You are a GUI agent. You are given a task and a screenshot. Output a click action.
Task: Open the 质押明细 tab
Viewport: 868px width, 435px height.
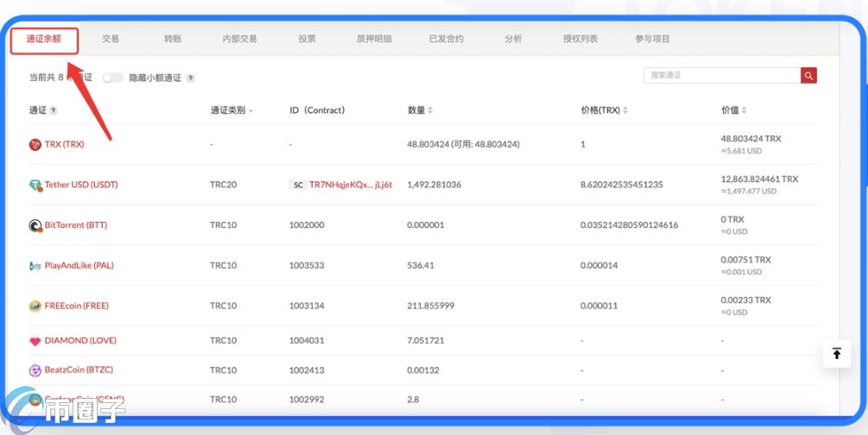click(x=374, y=39)
